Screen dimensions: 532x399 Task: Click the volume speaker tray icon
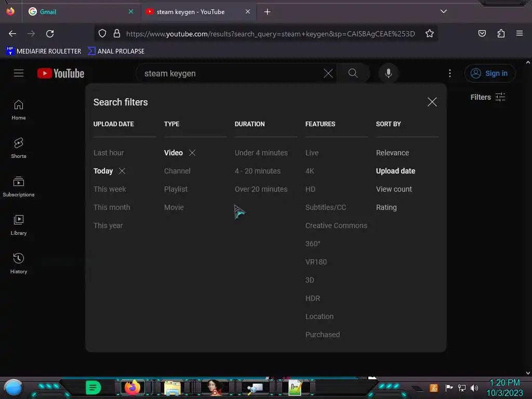[x=474, y=388]
